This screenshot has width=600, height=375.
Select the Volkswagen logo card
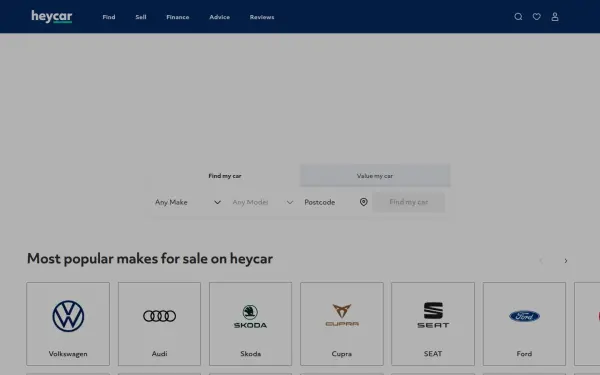(68, 324)
